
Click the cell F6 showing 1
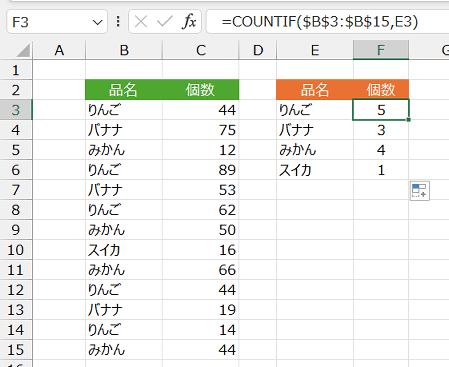click(x=381, y=170)
